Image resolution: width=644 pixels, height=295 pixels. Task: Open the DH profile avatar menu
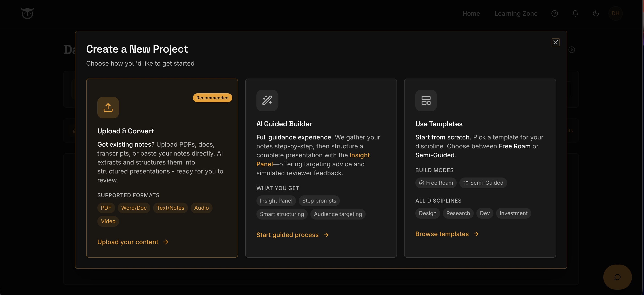616,13
